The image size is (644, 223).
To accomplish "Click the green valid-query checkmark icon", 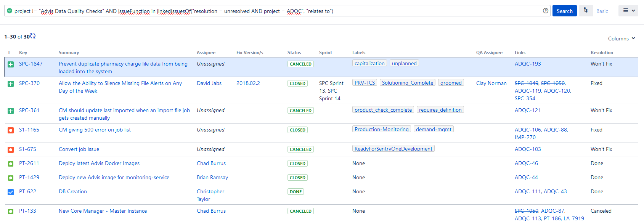I will pos(10,11).
